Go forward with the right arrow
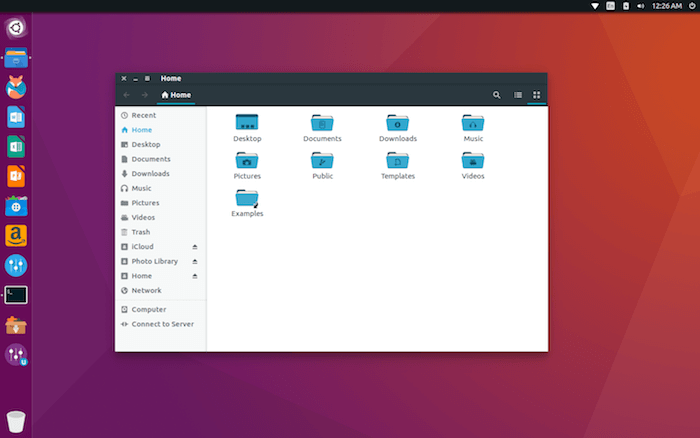Screen dimensions: 700x438 144,95
